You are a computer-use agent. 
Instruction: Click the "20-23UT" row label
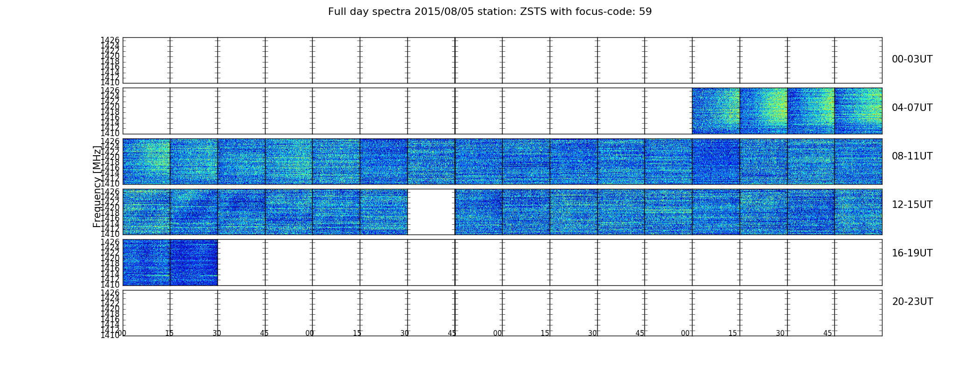(x=912, y=302)
